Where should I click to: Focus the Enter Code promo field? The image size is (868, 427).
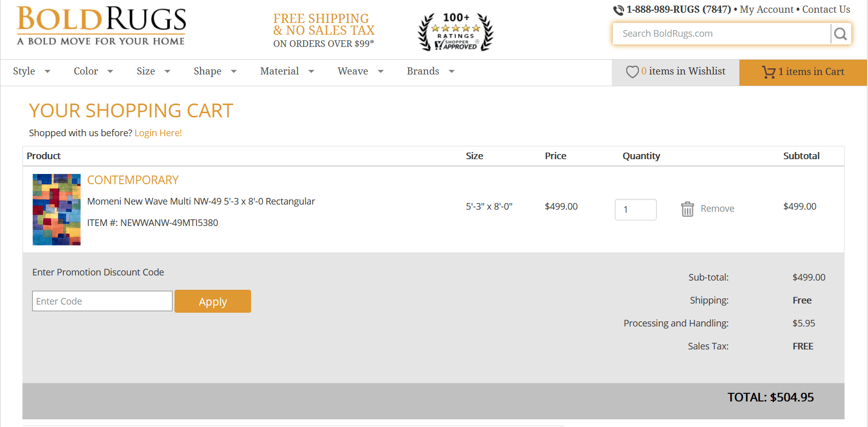pyautogui.click(x=102, y=301)
